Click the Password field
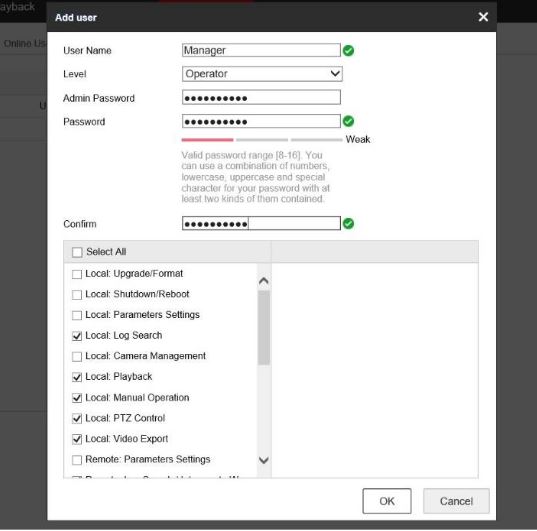The width and height of the screenshot is (537, 531). pos(261,121)
